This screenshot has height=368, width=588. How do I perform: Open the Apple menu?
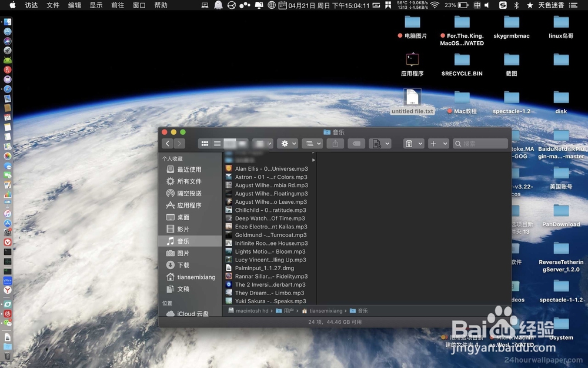tap(12, 5)
